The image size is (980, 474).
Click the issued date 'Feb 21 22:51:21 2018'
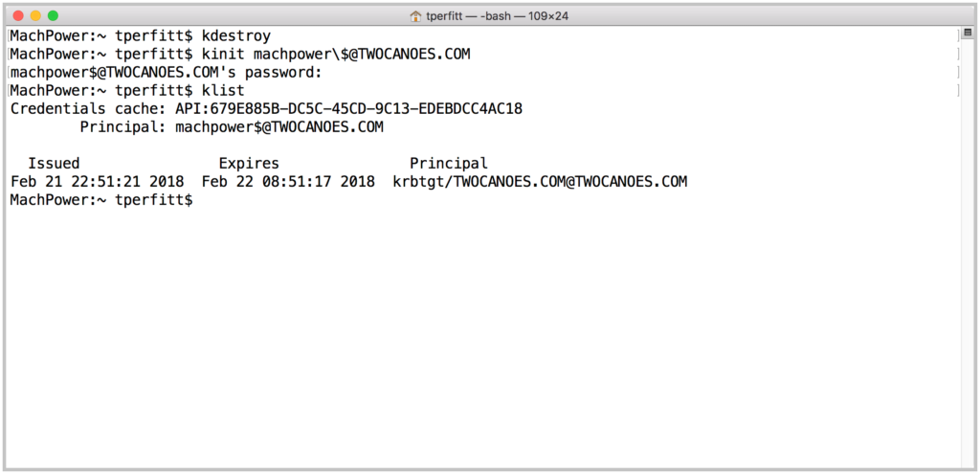coord(97,182)
